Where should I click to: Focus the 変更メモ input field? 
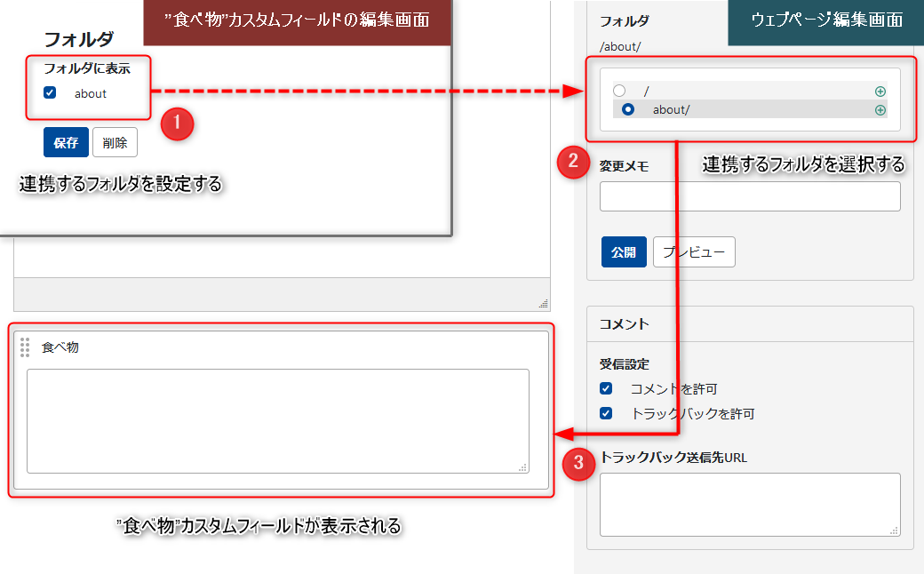point(750,196)
